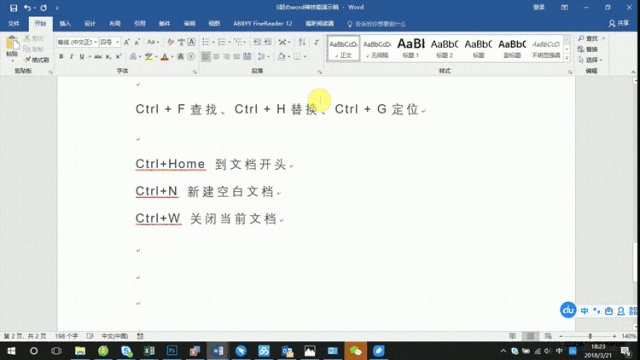Screen dimensions: 640x360
Task: Click the Tell me what you want search box
Action: (x=376, y=24)
